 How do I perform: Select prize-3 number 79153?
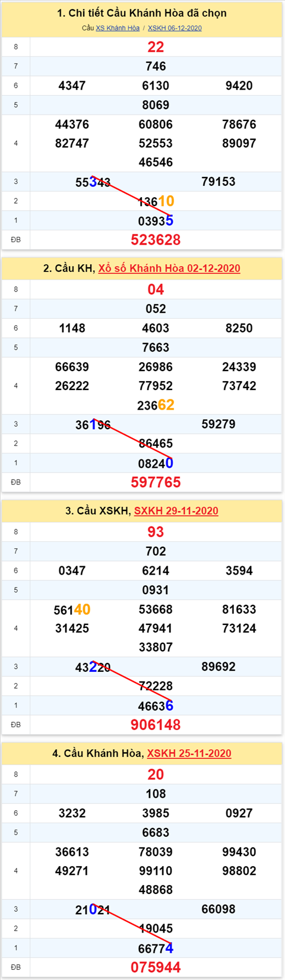(218, 182)
